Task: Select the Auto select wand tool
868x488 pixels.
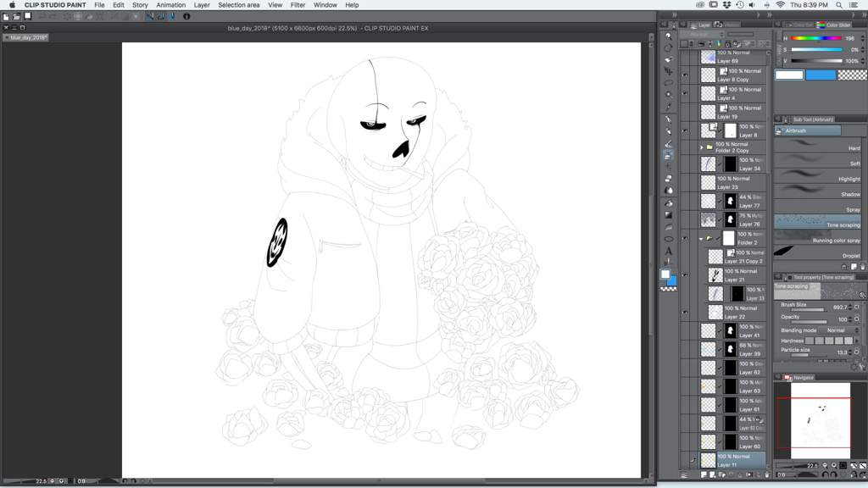Action: (669, 95)
